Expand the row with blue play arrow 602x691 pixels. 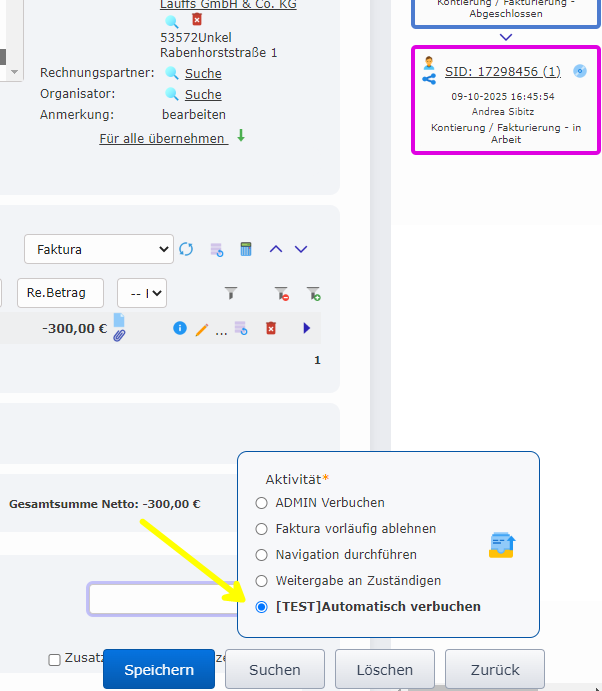pyautogui.click(x=306, y=328)
